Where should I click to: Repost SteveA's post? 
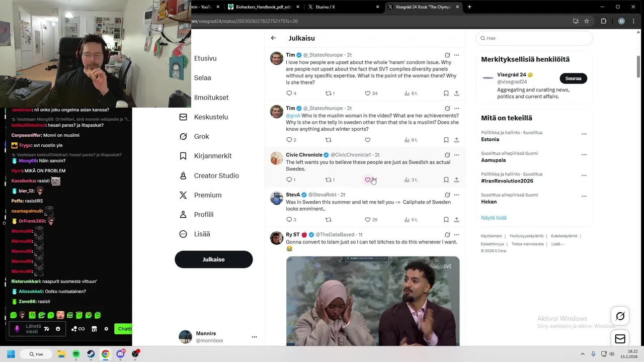(329, 220)
